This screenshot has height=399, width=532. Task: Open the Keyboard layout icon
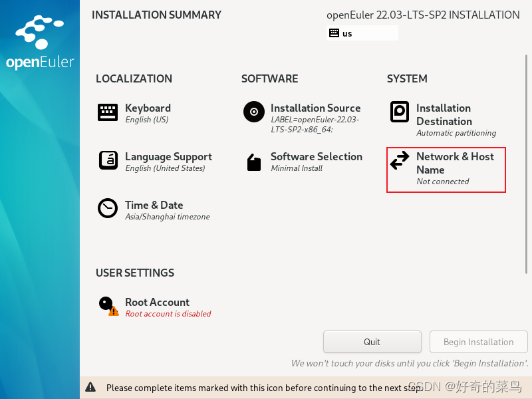[x=108, y=112]
